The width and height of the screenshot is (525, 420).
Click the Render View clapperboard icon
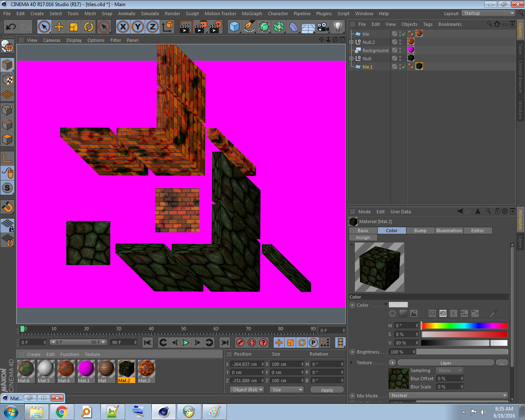186,27
